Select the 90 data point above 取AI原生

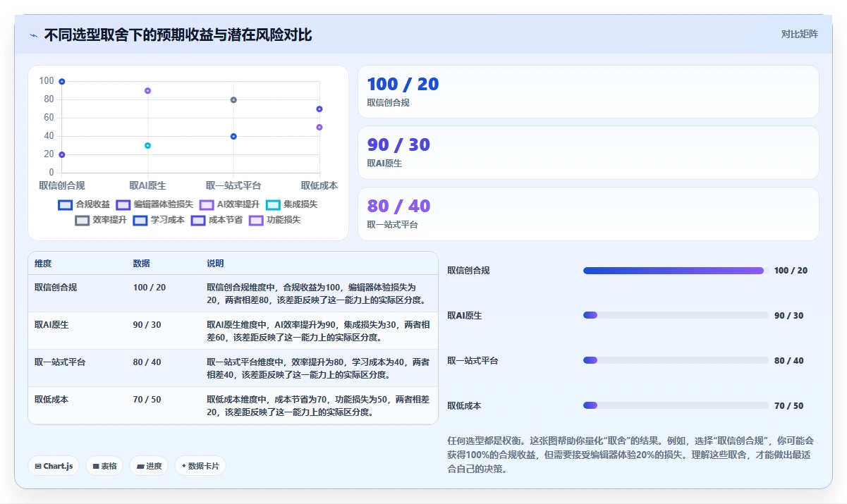[x=147, y=91]
